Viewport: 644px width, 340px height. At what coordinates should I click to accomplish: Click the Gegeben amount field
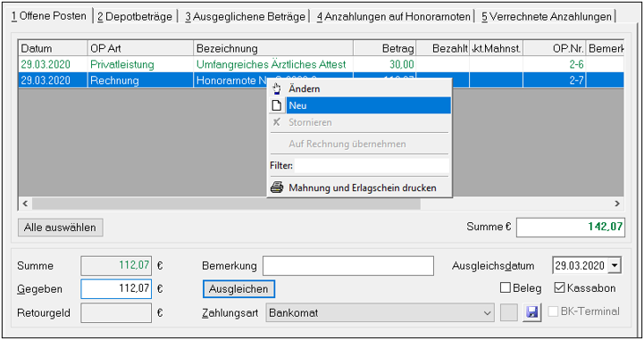pos(116,289)
